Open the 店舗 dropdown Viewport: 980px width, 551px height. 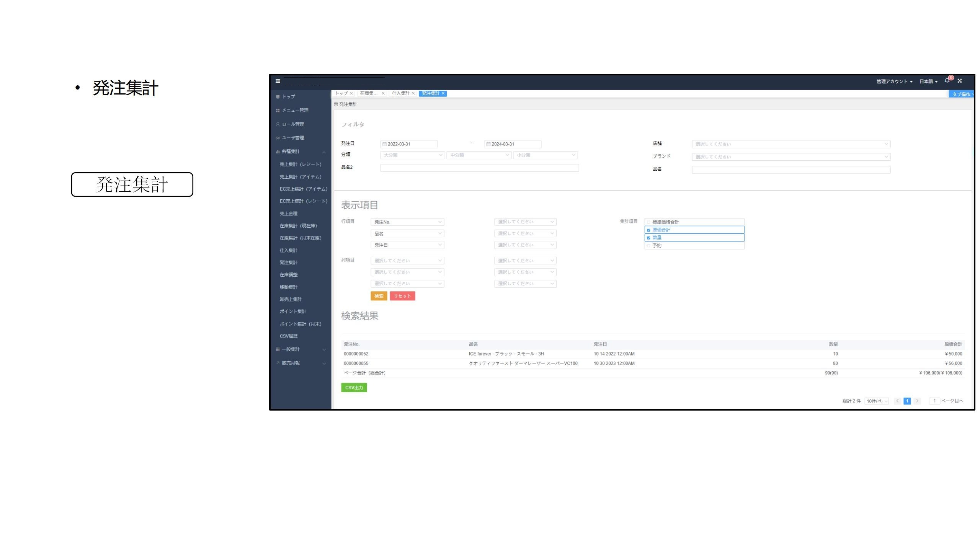791,144
